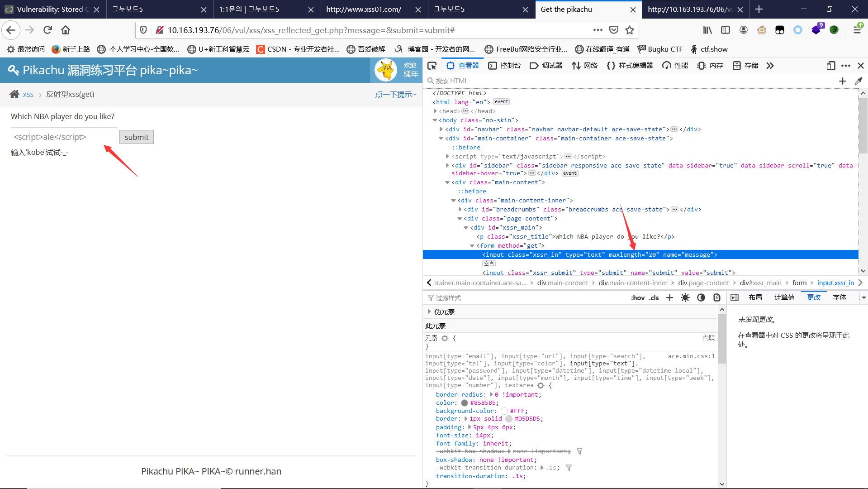Viewport: 868px width, 489px height.
Task: Collapse the div#main-container node
Action: pyautogui.click(x=441, y=138)
